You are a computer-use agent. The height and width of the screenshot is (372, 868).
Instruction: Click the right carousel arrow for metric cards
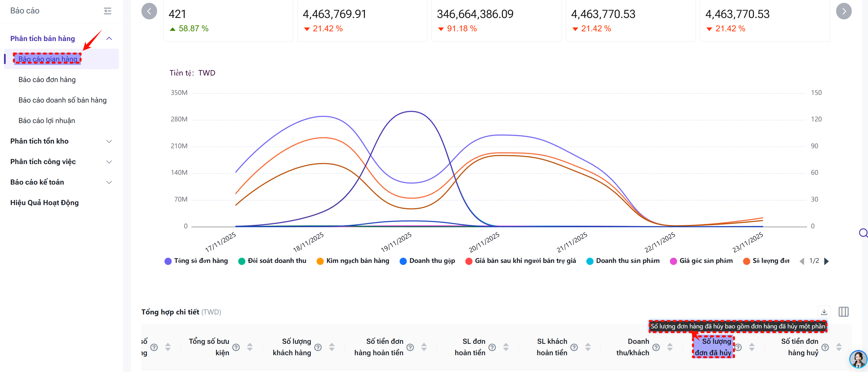point(844,11)
